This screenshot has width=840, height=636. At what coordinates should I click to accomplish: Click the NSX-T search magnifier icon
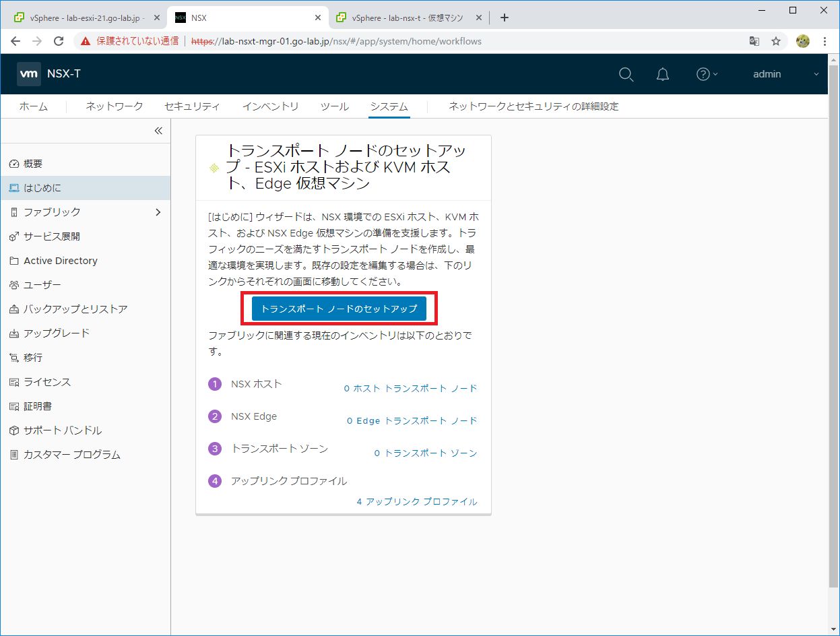pos(626,74)
